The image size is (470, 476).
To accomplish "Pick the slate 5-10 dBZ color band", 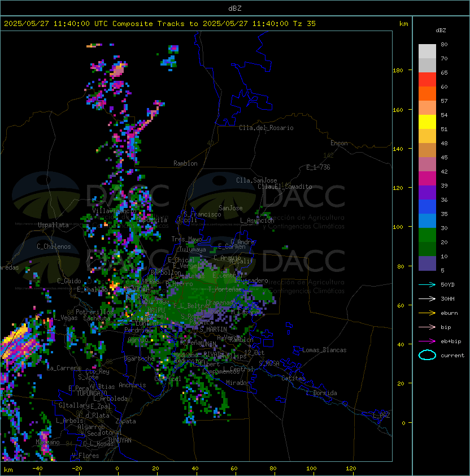I will [427, 263].
